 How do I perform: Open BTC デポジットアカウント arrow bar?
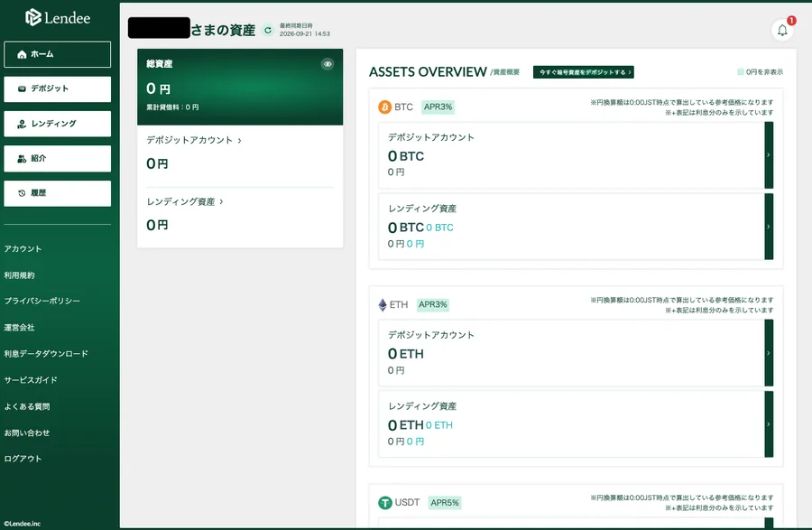point(769,155)
